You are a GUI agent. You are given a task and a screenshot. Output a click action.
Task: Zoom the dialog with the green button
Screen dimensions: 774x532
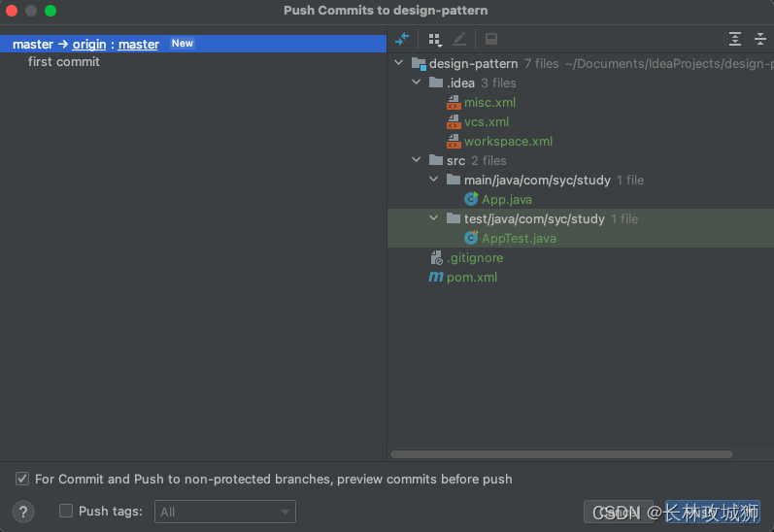click(x=50, y=11)
